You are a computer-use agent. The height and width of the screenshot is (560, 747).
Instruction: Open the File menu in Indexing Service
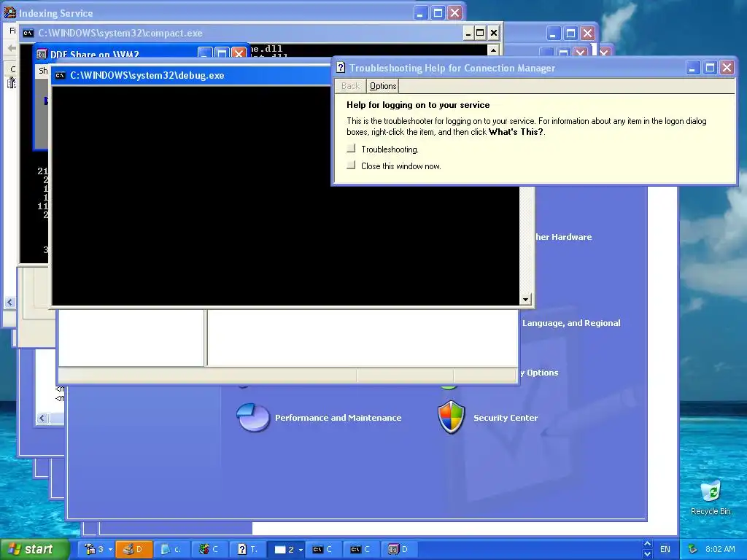click(12, 31)
